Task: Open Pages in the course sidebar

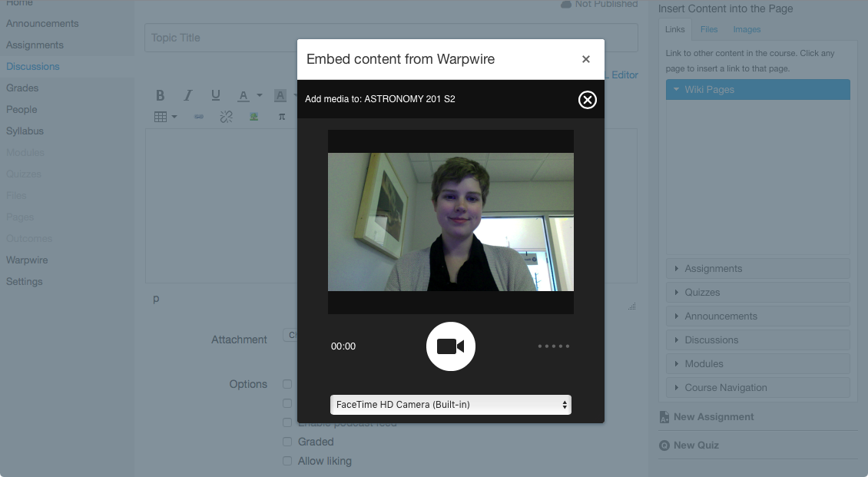Action: point(20,217)
